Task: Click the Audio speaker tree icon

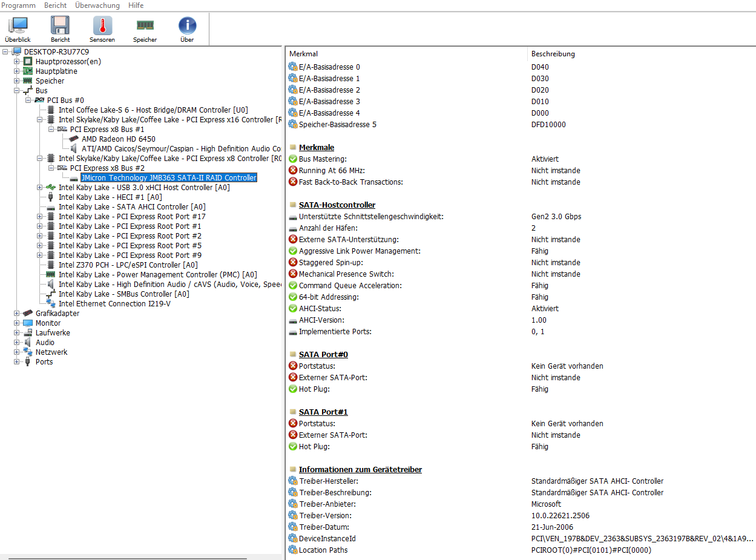Action: coord(28,343)
